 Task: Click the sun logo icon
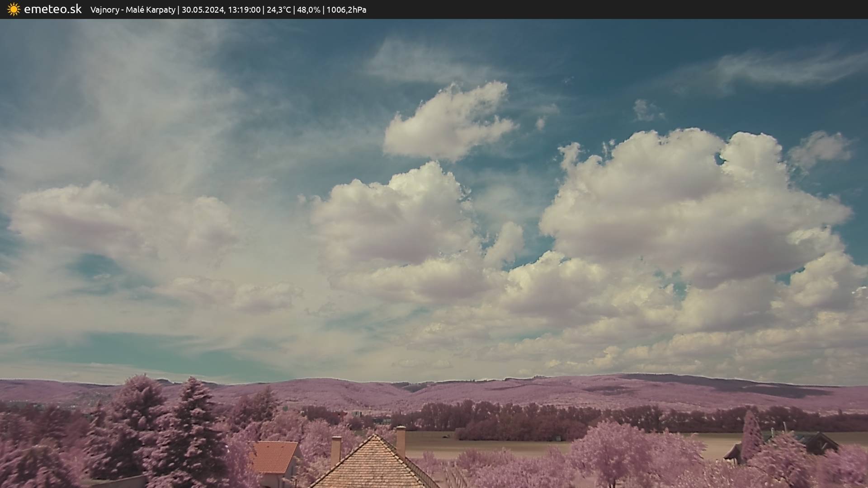[x=14, y=9]
